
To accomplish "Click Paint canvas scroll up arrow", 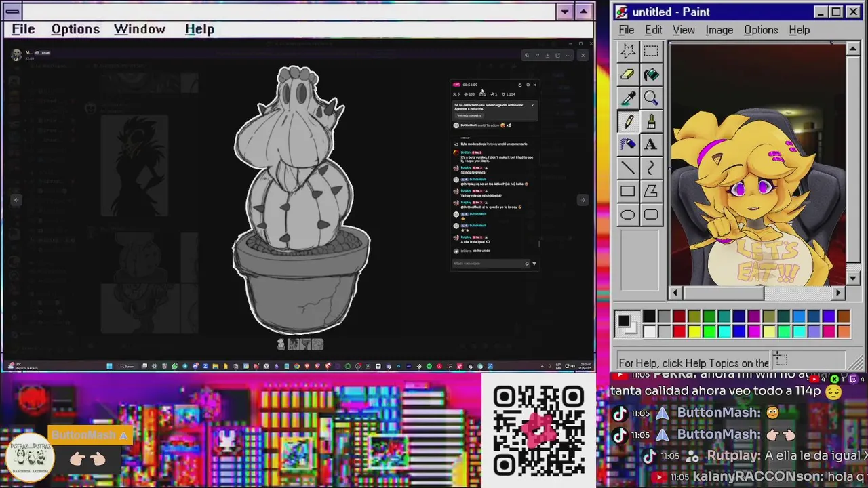I will [854, 49].
